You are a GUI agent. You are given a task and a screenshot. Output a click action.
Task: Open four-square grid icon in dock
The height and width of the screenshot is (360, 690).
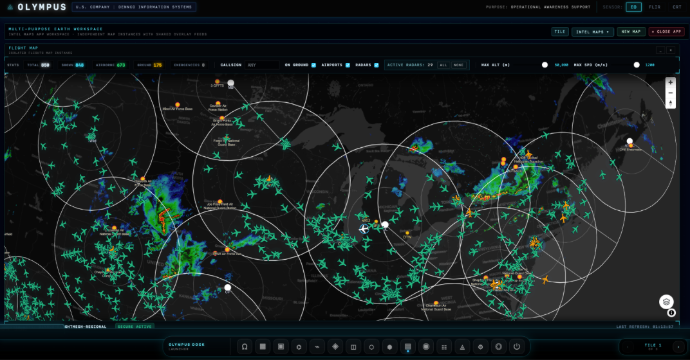coord(444,347)
